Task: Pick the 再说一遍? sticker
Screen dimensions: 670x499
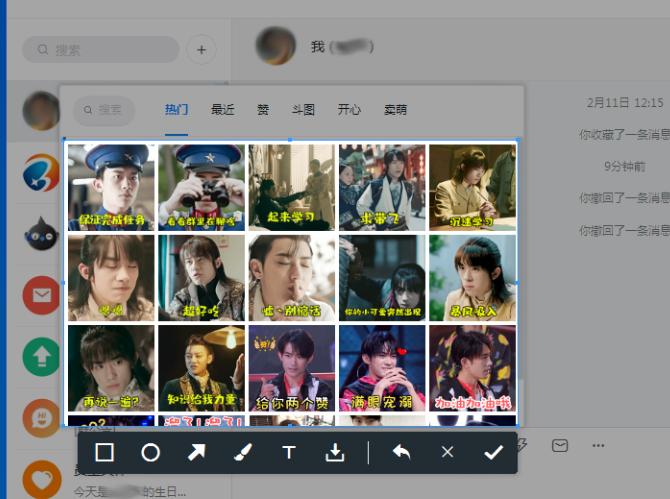Action: click(111, 368)
